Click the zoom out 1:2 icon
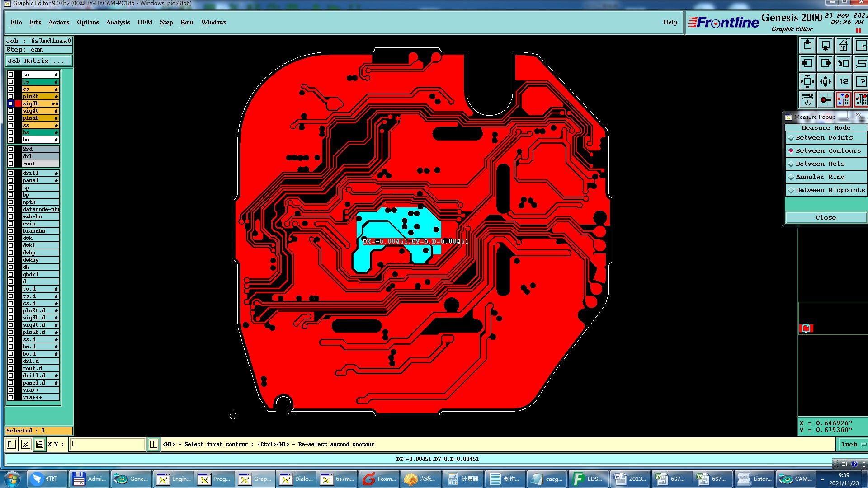The width and height of the screenshot is (868, 488). [843, 82]
